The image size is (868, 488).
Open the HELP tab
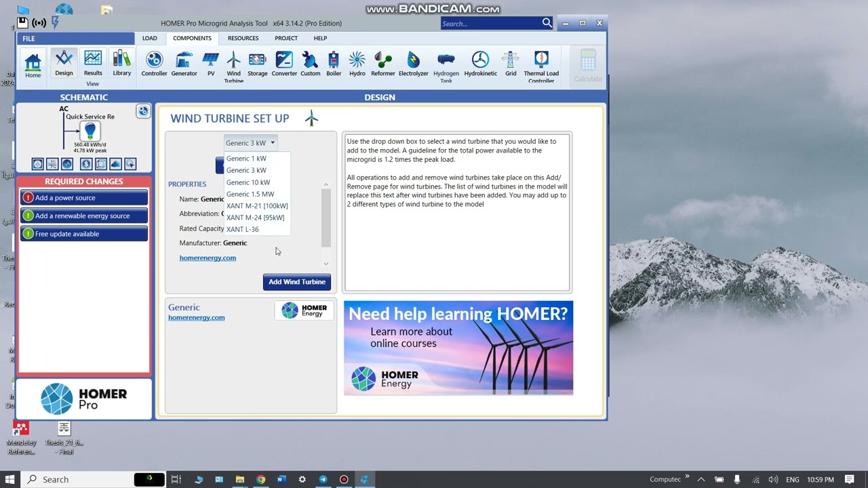point(320,39)
